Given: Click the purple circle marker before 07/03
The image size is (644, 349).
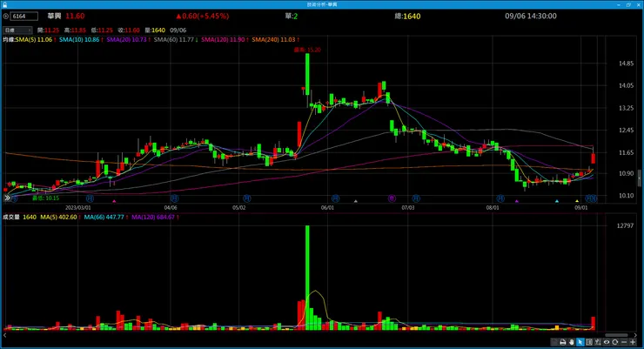Looking at the screenshot, I should click(x=392, y=198).
